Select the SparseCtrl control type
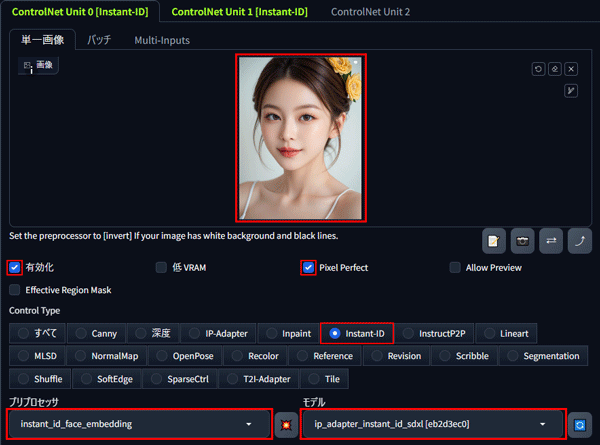600x445 pixels. tap(180, 379)
